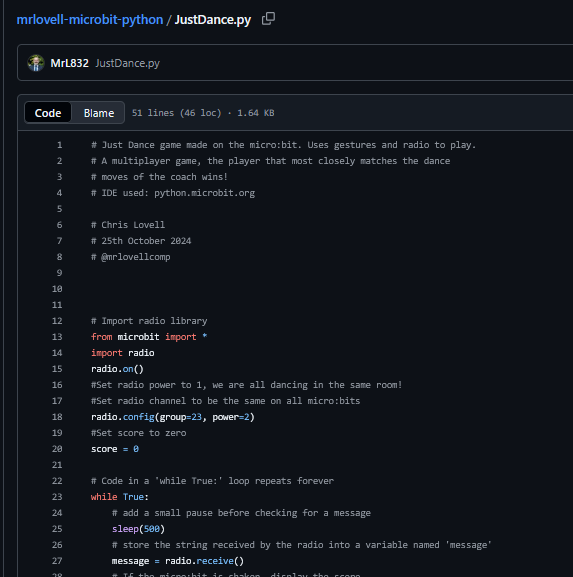Click the '# 25th October 2024' comment
The image size is (573, 577).
tap(141, 241)
